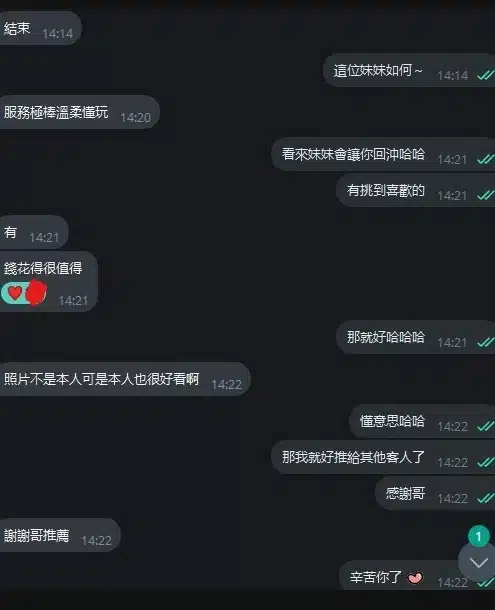
Task: Tap read checkmarks on 有挑到喜歡的 message
Action: pyautogui.click(x=486, y=195)
